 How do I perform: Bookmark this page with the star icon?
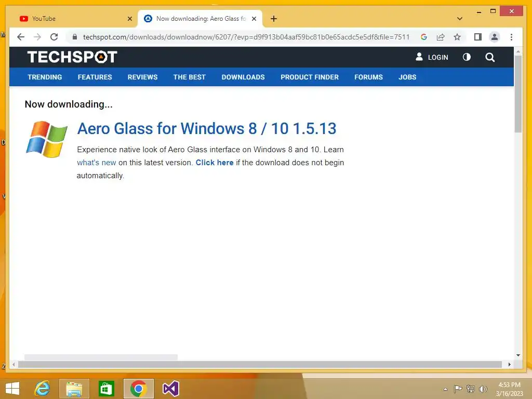point(457,37)
